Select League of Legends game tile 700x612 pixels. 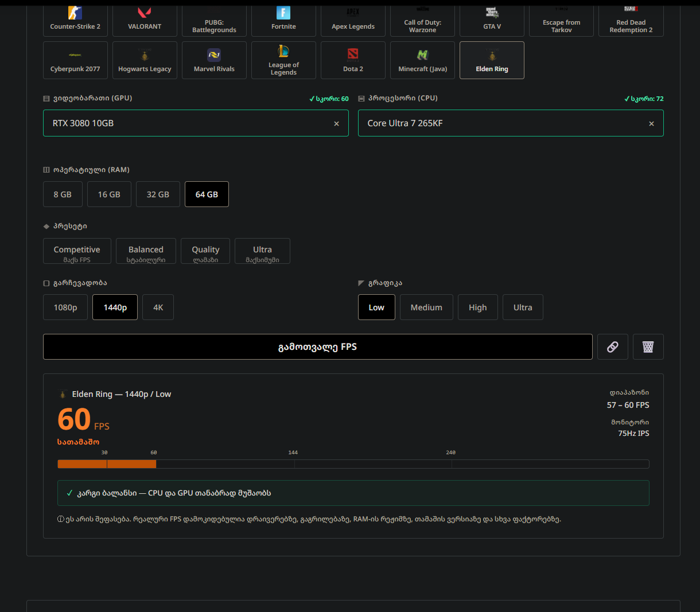(283, 60)
